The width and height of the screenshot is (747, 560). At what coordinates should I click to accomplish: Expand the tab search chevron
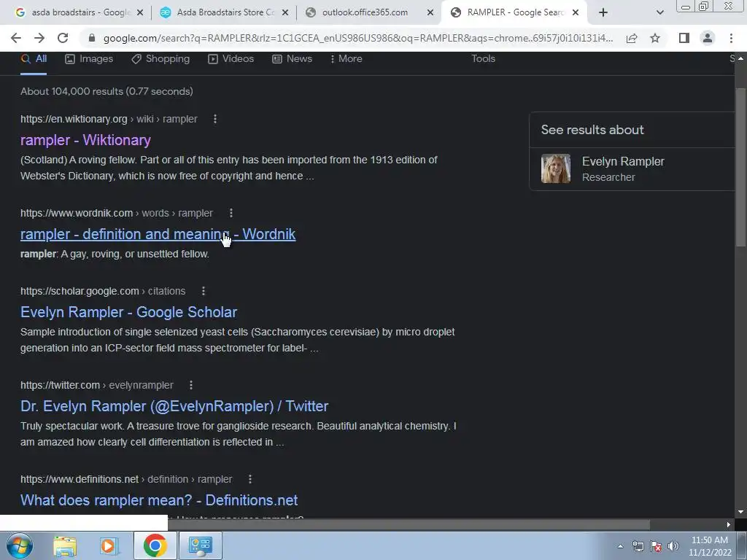coord(659,12)
